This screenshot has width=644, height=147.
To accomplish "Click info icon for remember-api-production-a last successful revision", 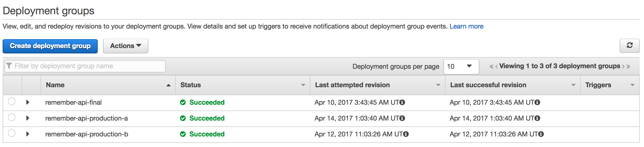I will [537, 118].
